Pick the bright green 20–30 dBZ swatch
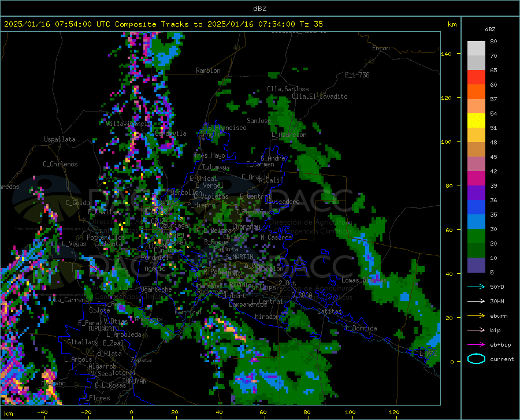 pyautogui.click(x=476, y=236)
